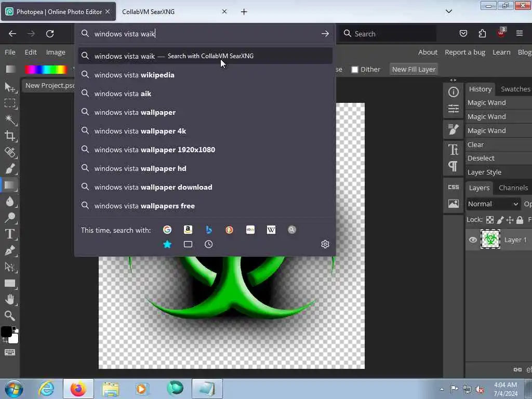Open the About link
This screenshot has width=532, height=399.
click(428, 52)
